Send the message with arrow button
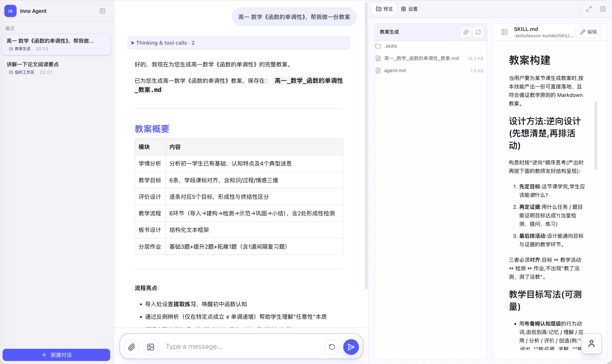612x364 pixels. pyautogui.click(x=351, y=347)
